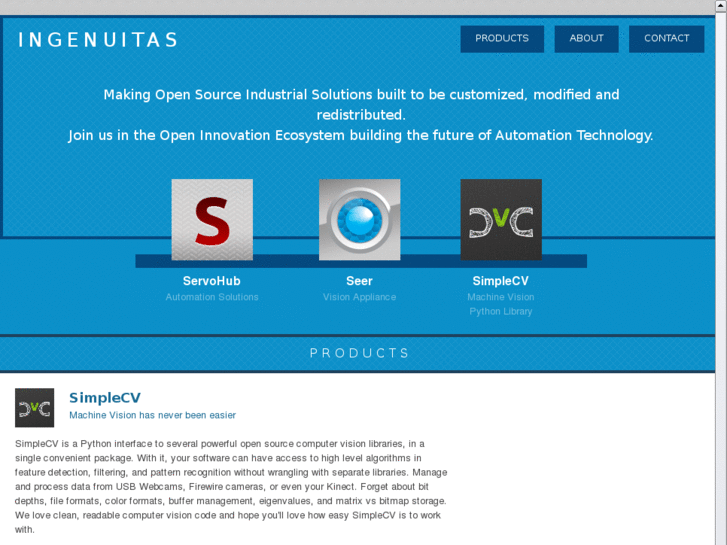
Task: Click the 'Automation Solutions' caption
Action: pos(212,297)
